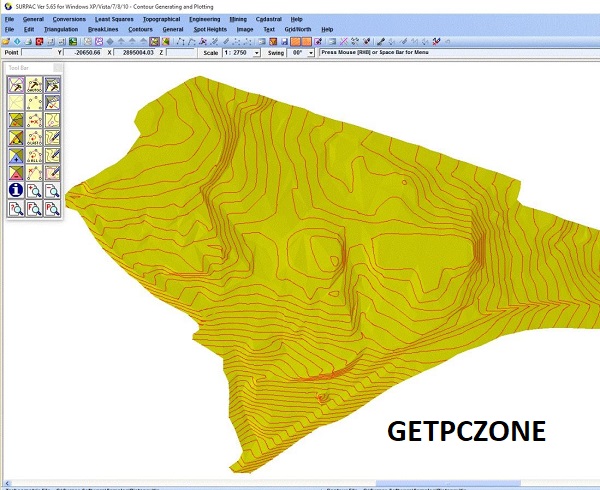600x490 pixels.
Task: Click the remove triangle minus icon
Action: 16,173
